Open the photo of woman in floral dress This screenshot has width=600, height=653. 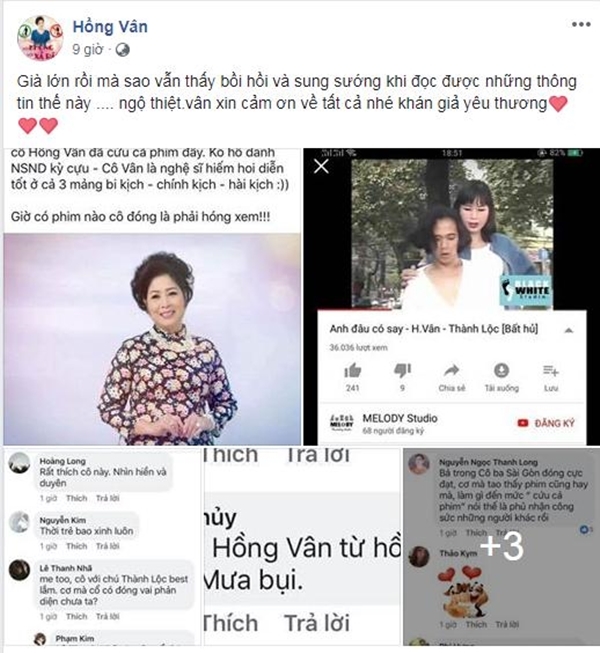(152, 339)
